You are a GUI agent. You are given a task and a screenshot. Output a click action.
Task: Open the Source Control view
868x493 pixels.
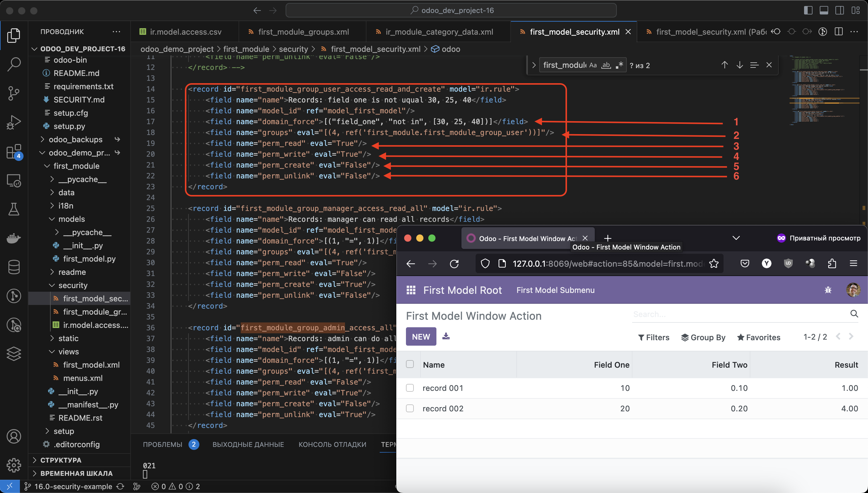click(14, 93)
